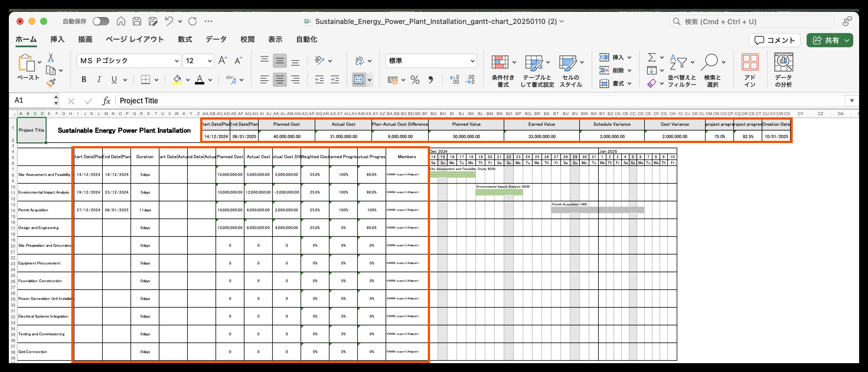
Task: Click the Merge and Center icon
Action: click(x=358, y=80)
